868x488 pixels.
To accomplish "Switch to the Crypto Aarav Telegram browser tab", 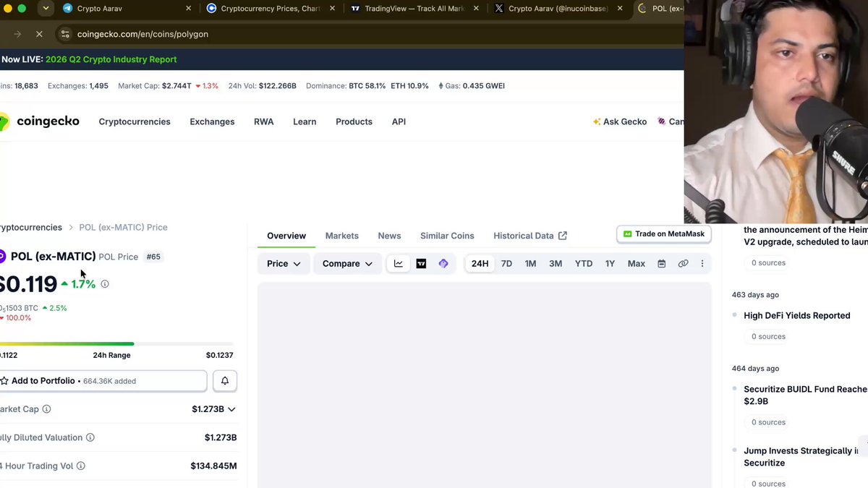I will [x=127, y=9].
